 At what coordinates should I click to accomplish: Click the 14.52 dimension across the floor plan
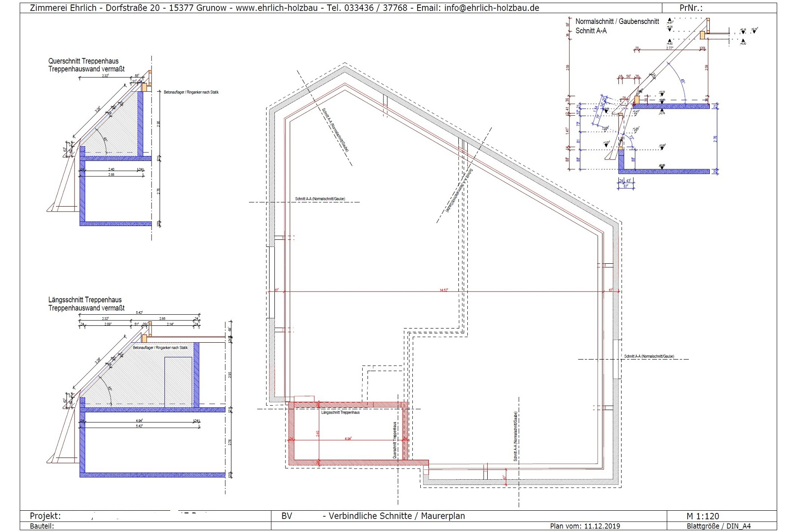coord(443,290)
